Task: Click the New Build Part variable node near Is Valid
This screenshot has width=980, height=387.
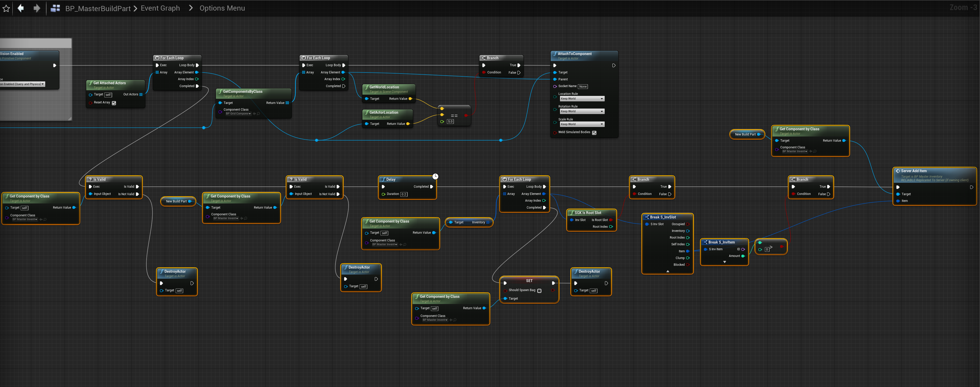Action: [x=176, y=201]
